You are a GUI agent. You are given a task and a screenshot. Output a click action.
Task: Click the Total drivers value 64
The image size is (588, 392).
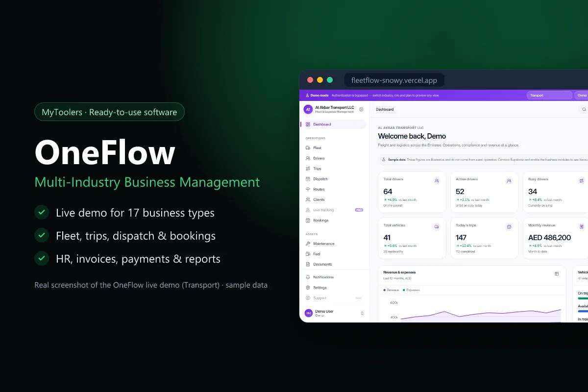388,192
